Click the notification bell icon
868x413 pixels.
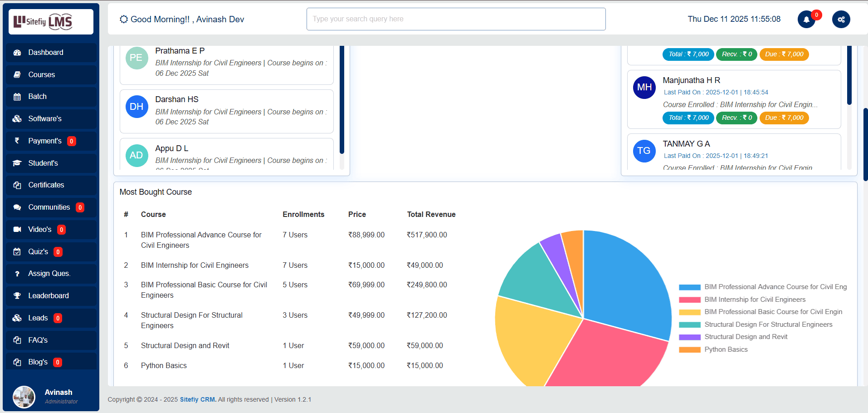pos(806,20)
